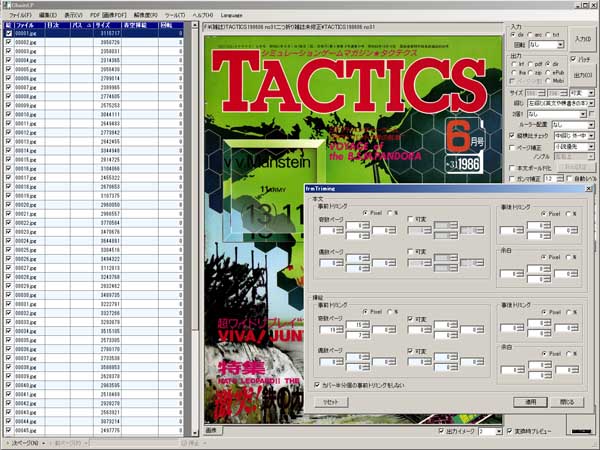Enable 可変 checkbox for 本文 奇数ページ
Viewport: 600px width, 450px height.
[411, 219]
